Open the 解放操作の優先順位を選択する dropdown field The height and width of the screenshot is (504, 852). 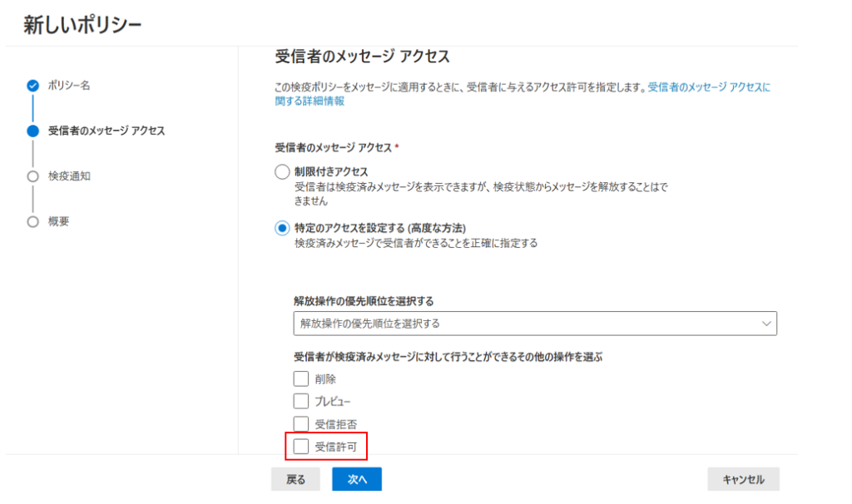(x=524, y=323)
